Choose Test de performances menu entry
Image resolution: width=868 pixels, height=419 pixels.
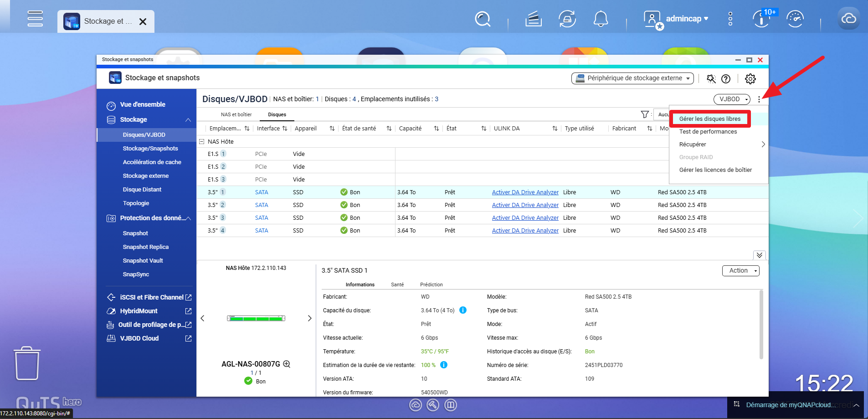(708, 132)
